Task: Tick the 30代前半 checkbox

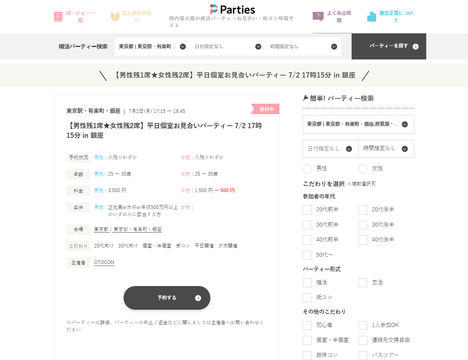Action: (307, 225)
